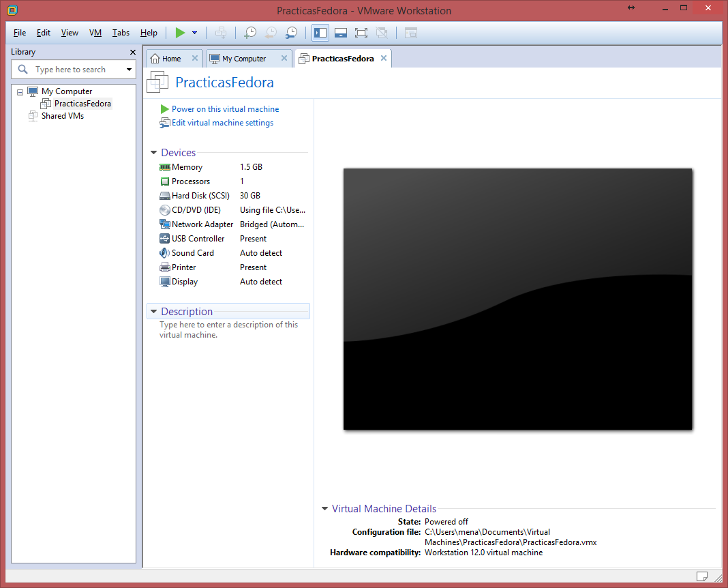728x588 pixels.
Task: Open the power options dropdown arrow
Action: pyautogui.click(x=194, y=33)
